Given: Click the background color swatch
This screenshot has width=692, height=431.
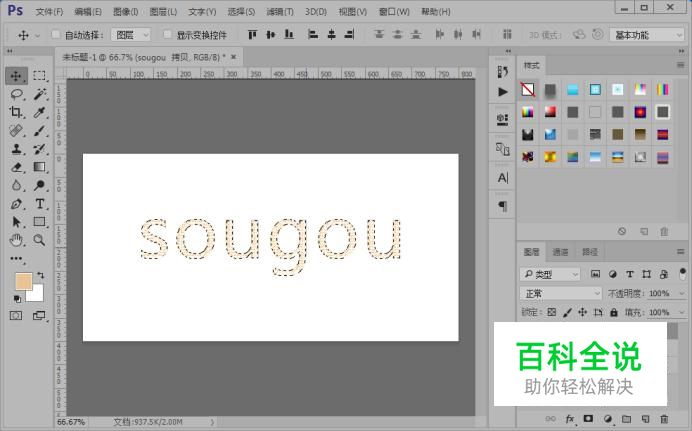Looking at the screenshot, I should point(38,296).
